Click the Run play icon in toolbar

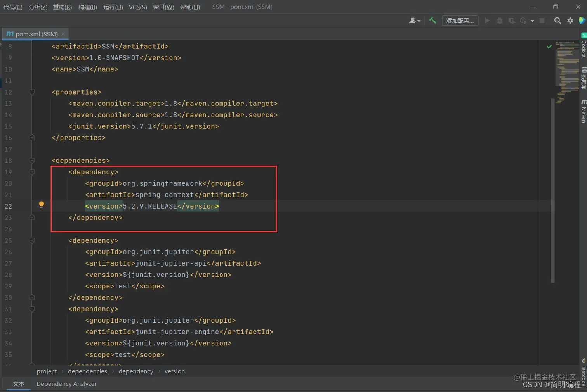coord(487,21)
